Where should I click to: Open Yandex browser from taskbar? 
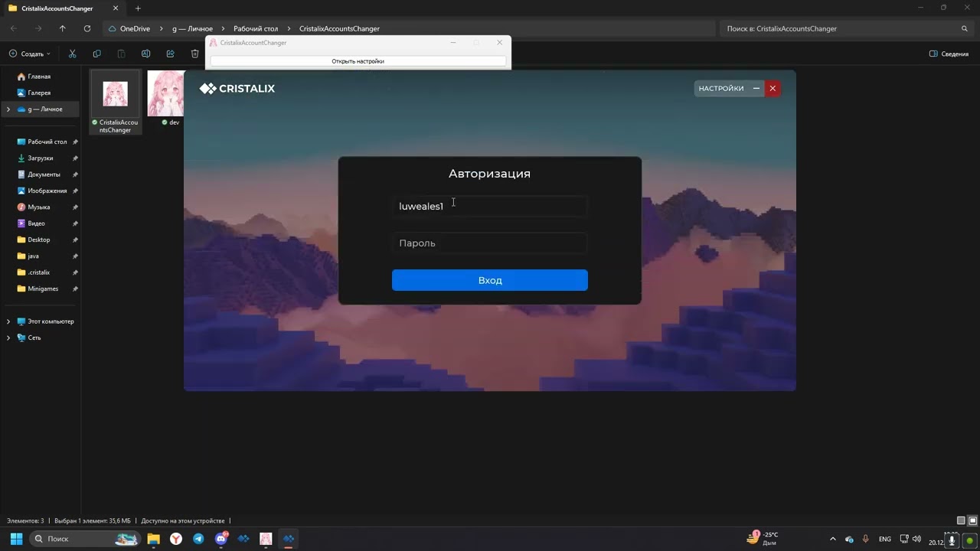[176, 539]
